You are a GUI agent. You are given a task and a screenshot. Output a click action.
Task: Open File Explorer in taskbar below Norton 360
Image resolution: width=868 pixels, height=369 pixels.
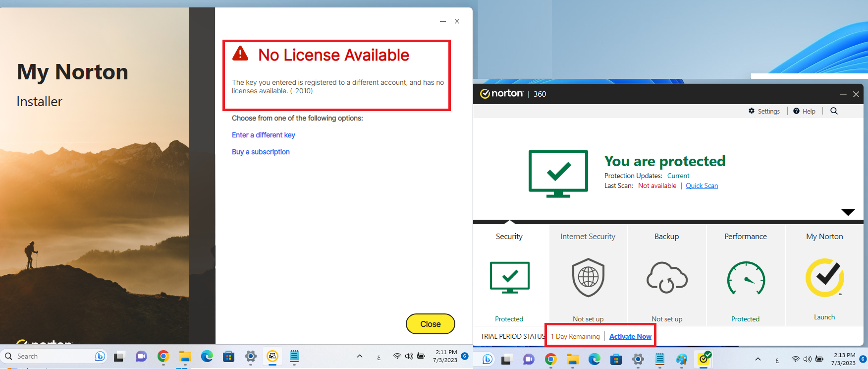coord(572,359)
